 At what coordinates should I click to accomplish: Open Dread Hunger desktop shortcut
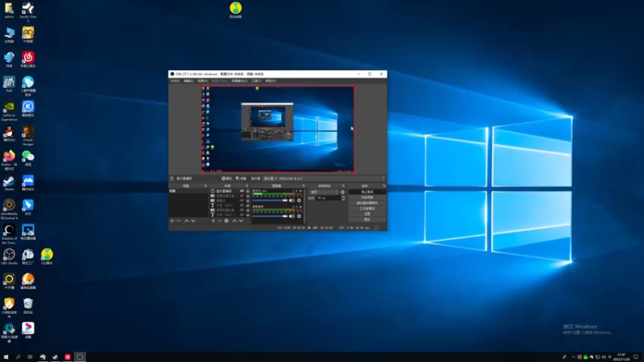tap(28, 135)
